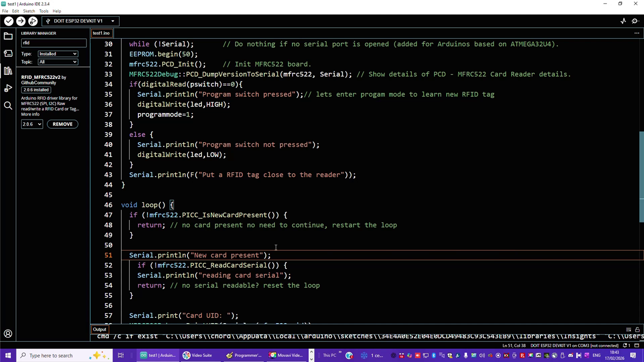644x362 pixels.
Task: Open the Sketch menu
Action: pos(29,11)
